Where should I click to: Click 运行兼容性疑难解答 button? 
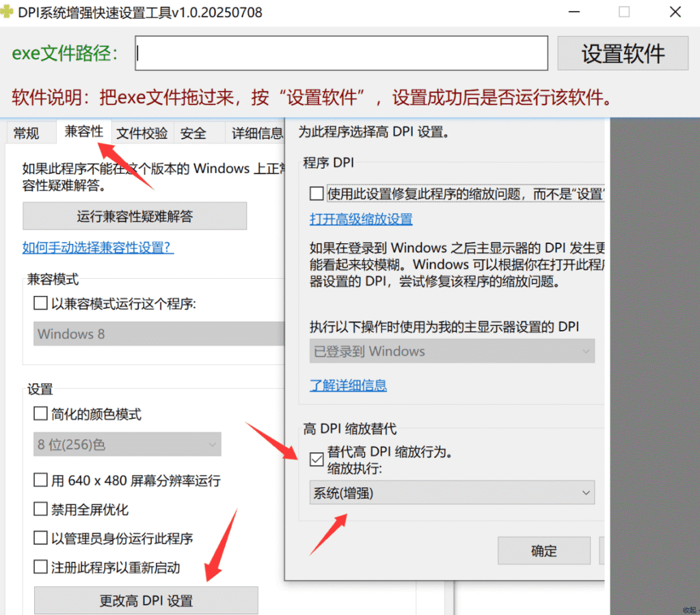tap(134, 216)
